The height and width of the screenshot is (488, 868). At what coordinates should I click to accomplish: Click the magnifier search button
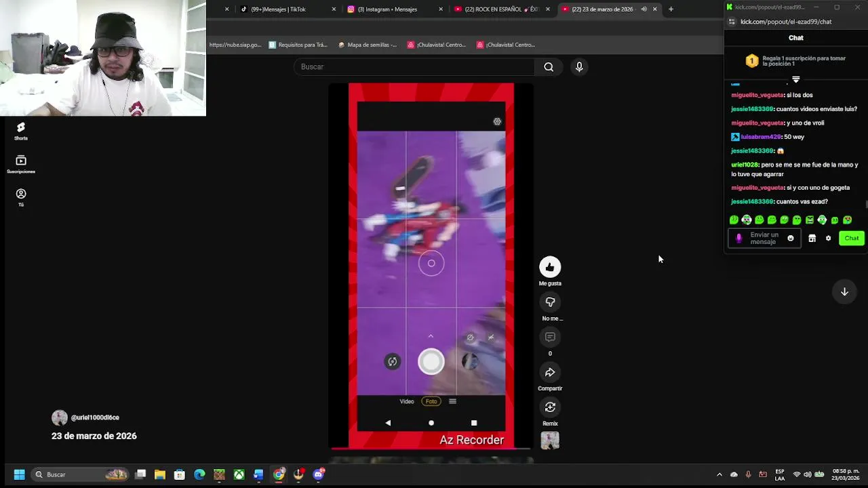coord(549,67)
